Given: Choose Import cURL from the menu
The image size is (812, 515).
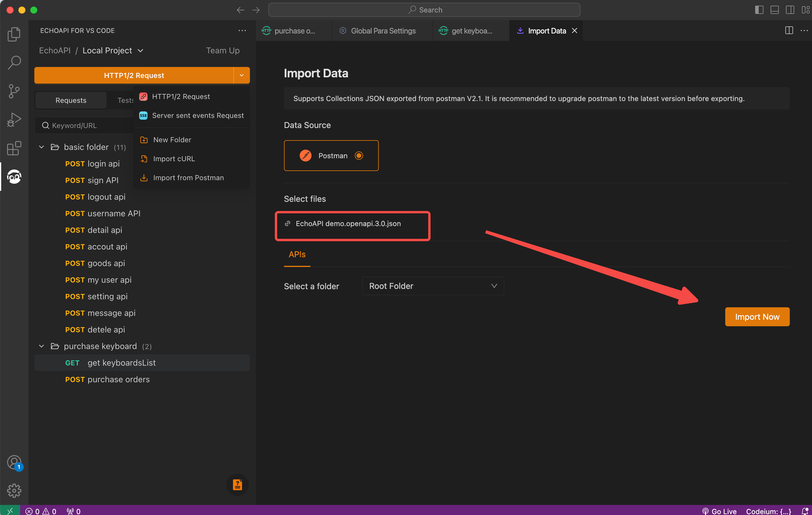Looking at the screenshot, I should tap(192, 159).
